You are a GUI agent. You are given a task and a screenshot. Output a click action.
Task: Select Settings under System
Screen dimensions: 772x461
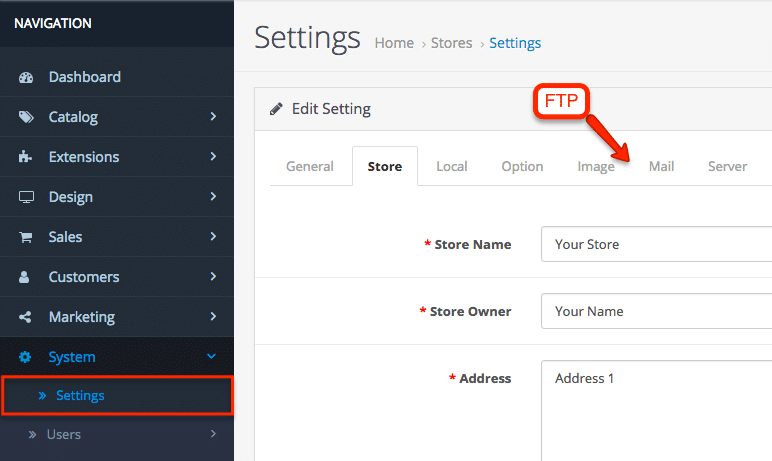[x=117, y=395]
